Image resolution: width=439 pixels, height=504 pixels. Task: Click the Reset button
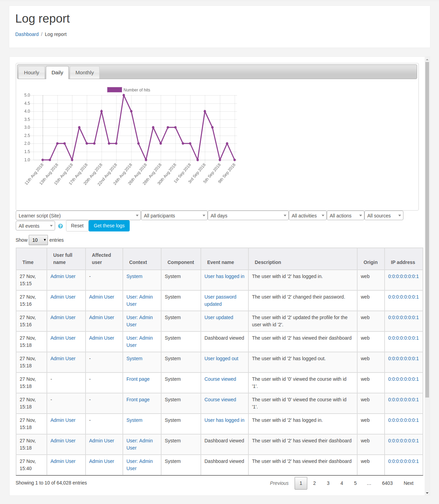coord(77,226)
